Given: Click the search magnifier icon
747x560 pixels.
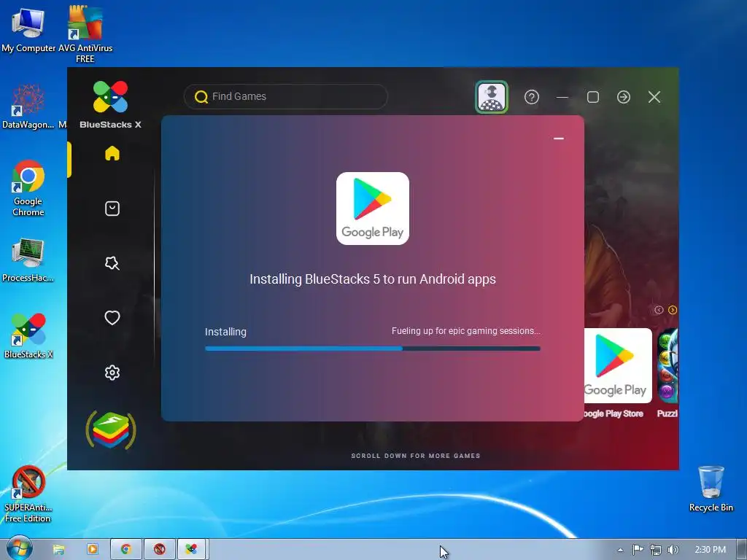Looking at the screenshot, I should click(201, 97).
